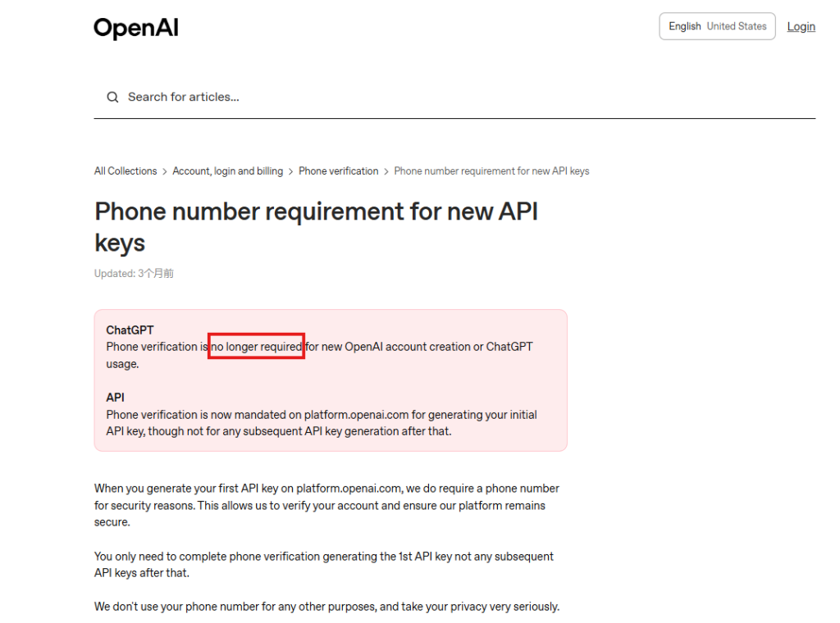Open Account, login and billing breadcrumb

point(227,171)
